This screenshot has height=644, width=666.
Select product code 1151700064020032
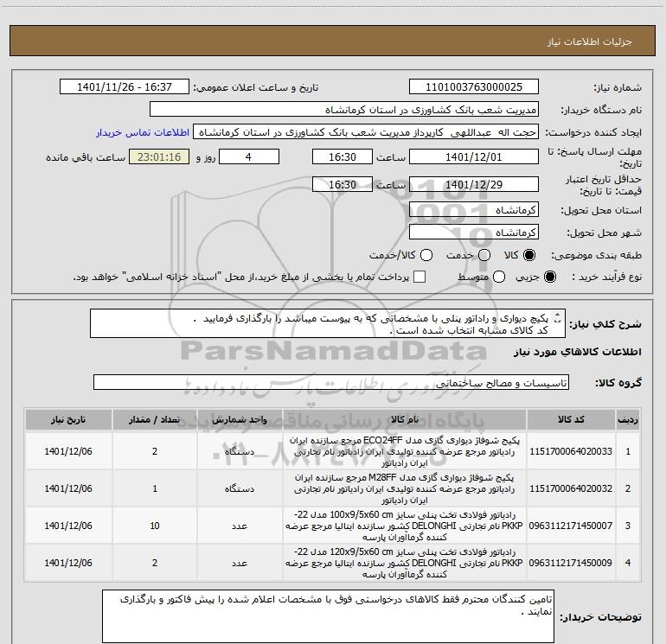(x=571, y=488)
